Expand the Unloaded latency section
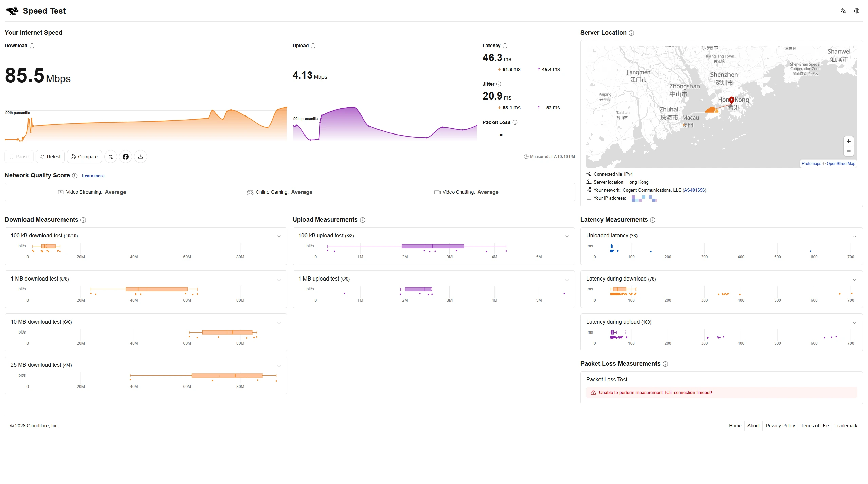The width and height of the screenshot is (868, 484). pyautogui.click(x=855, y=236)
